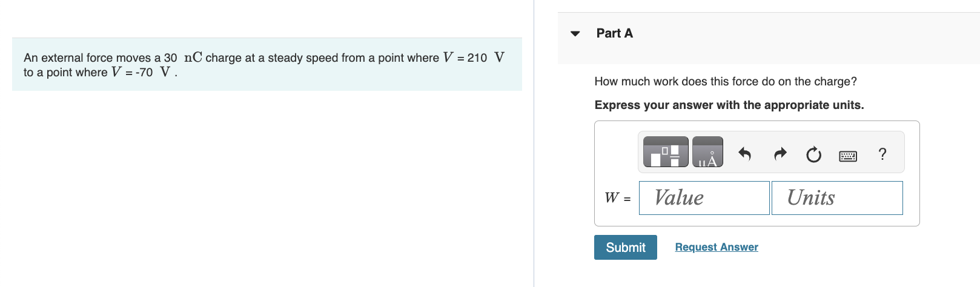The height and width of the screenshot is (287, 980).
Task: Open the fraction templates tool
Action: [x=666, y=152]
